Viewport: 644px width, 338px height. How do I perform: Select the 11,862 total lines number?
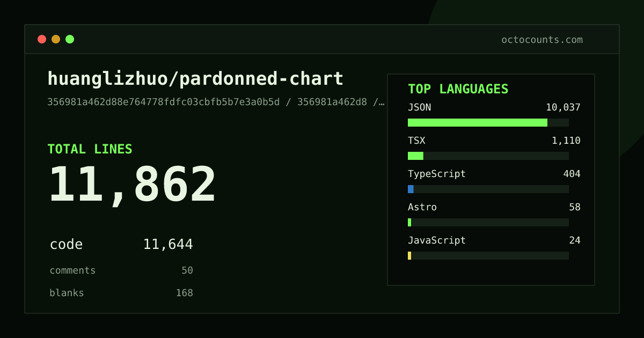point(132,185)
